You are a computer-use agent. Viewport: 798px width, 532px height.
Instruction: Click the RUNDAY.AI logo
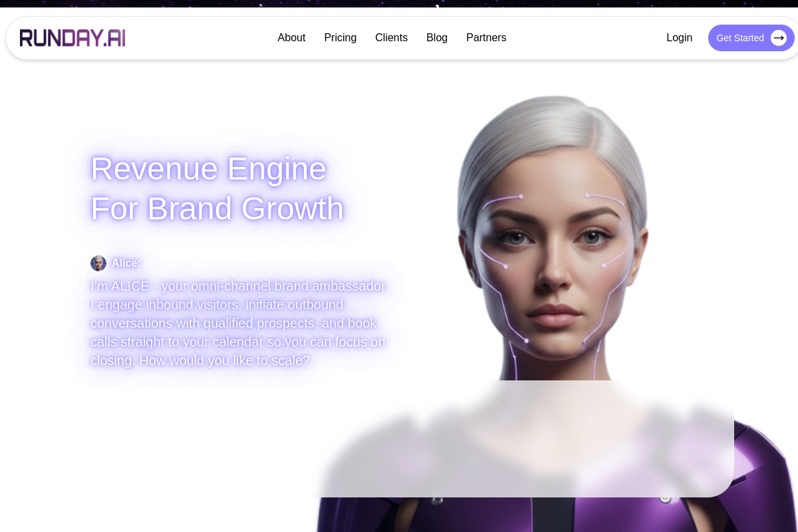(72, 38)
